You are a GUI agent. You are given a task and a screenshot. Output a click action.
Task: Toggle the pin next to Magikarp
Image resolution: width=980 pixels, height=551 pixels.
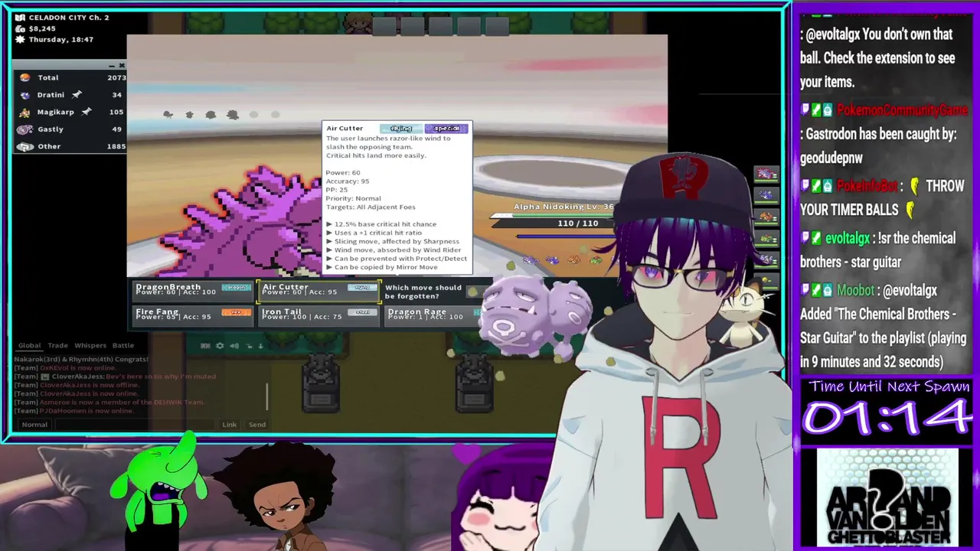pos(87,112)
